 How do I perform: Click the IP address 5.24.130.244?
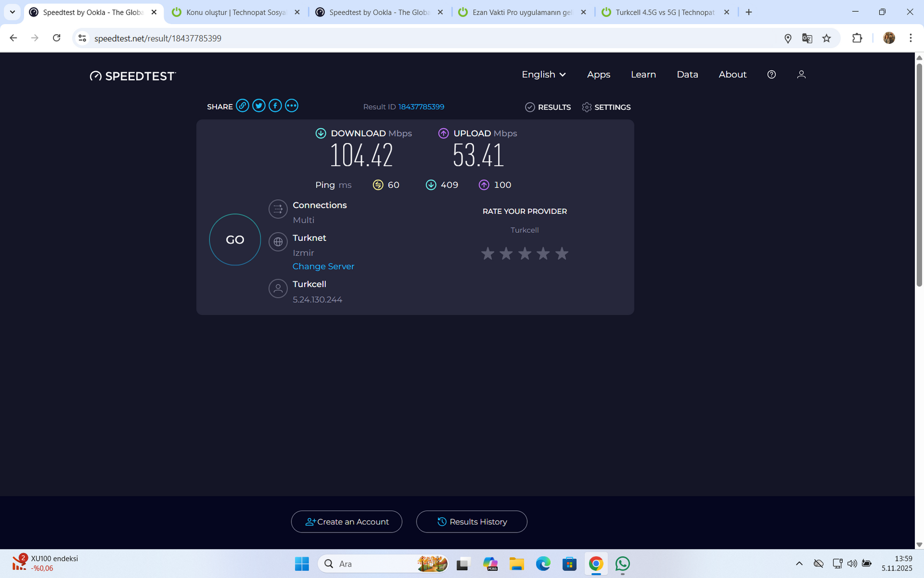(x=318, y=300)
